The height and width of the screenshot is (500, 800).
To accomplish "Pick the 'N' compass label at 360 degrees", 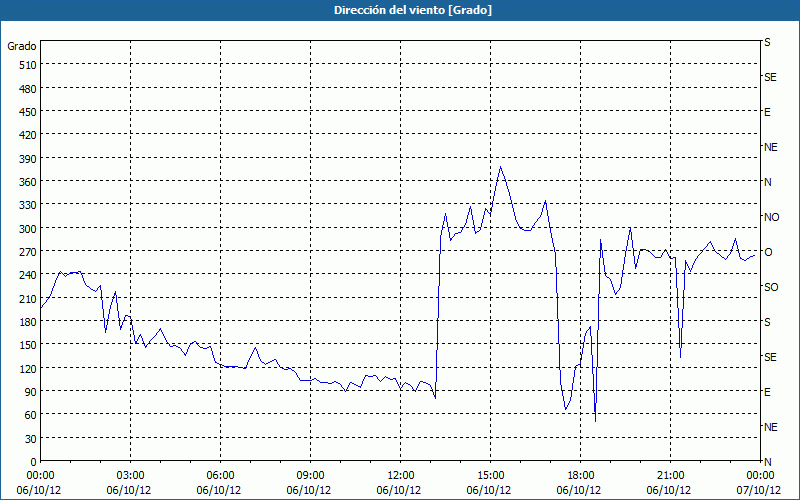I will 767,182.
